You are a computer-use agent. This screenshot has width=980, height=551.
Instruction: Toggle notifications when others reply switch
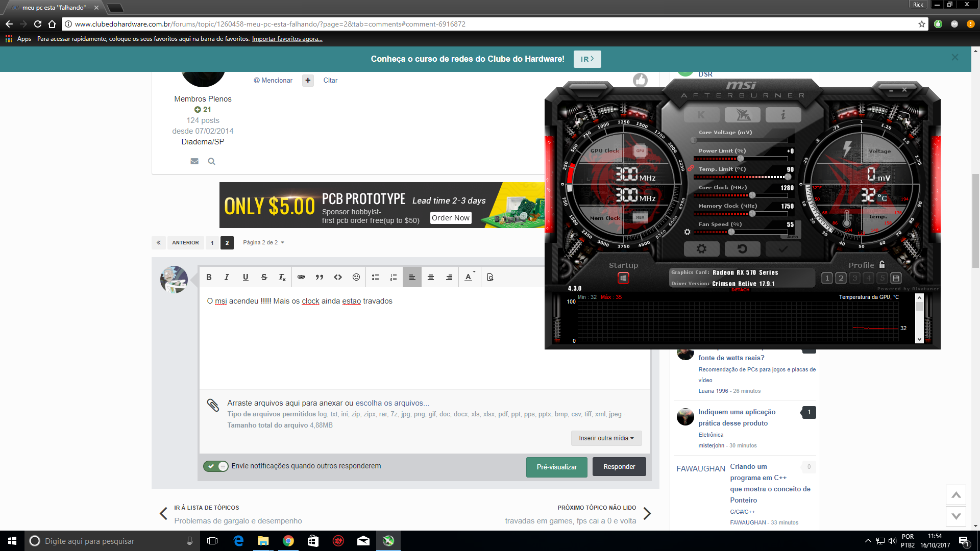(216, 466)
